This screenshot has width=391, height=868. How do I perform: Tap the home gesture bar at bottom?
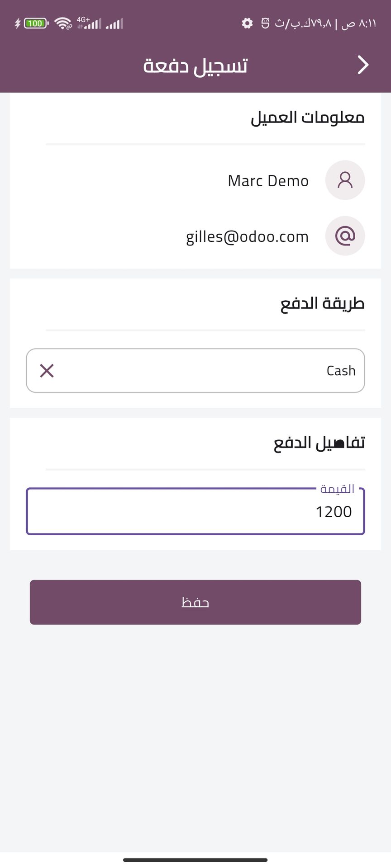click(195, 859)
